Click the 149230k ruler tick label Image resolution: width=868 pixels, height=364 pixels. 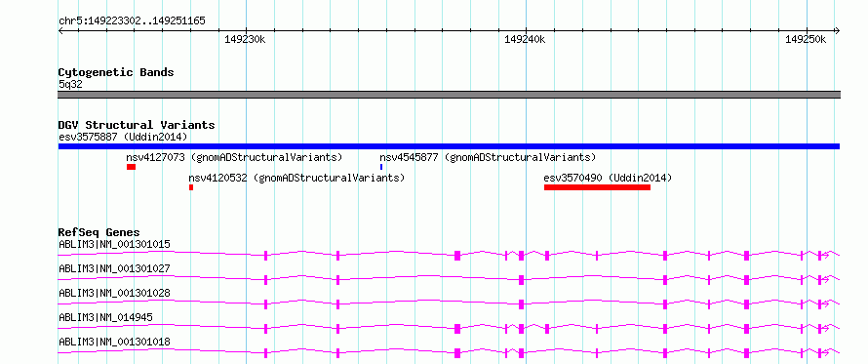point(245,39)
